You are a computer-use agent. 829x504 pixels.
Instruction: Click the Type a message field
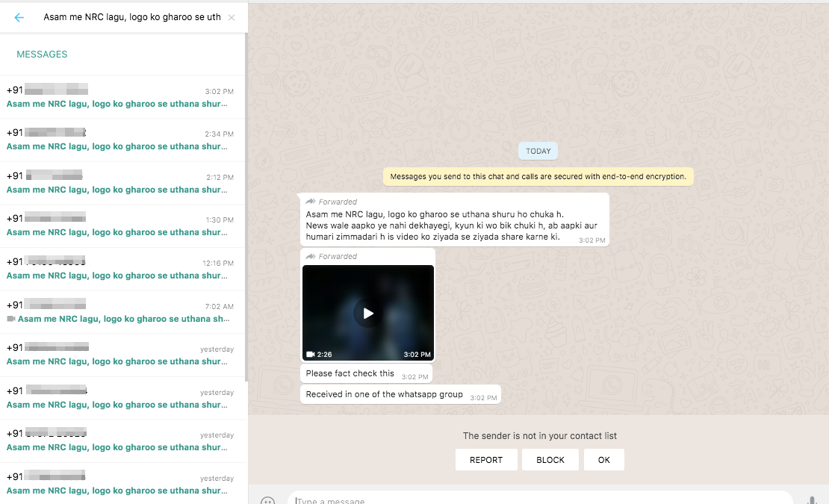(540, 499)
